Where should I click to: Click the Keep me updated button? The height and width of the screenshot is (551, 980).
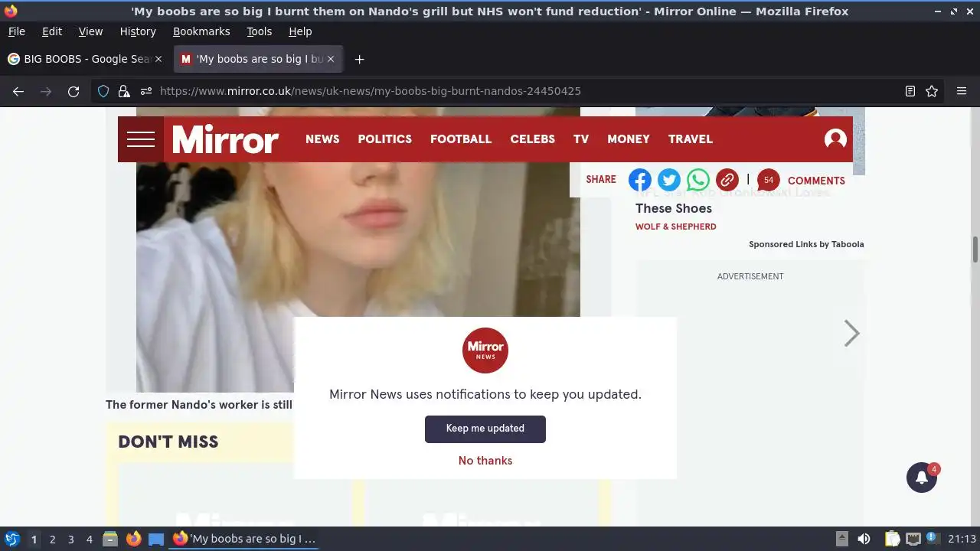tap(485, 429)
